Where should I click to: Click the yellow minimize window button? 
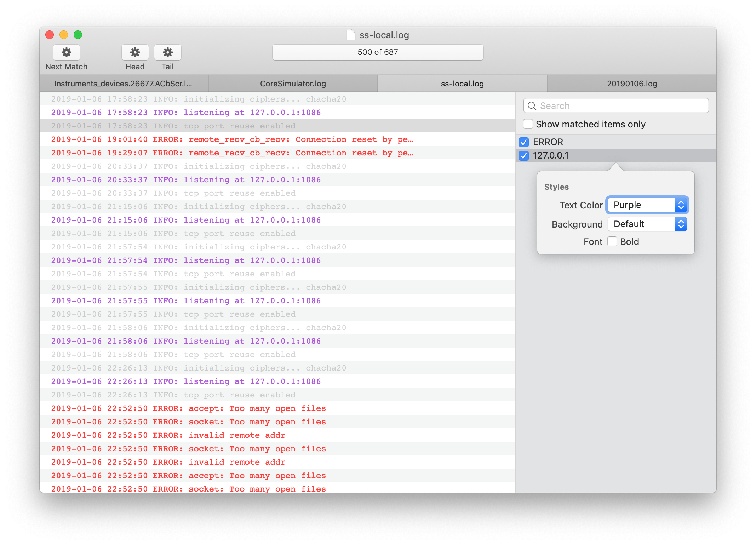64,35
